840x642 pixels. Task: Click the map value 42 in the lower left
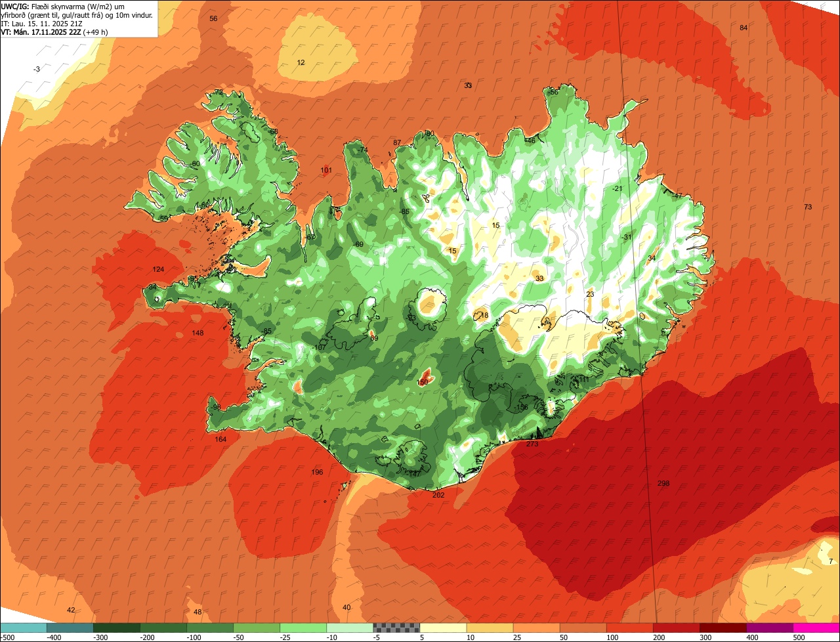(x=71, y=610)
